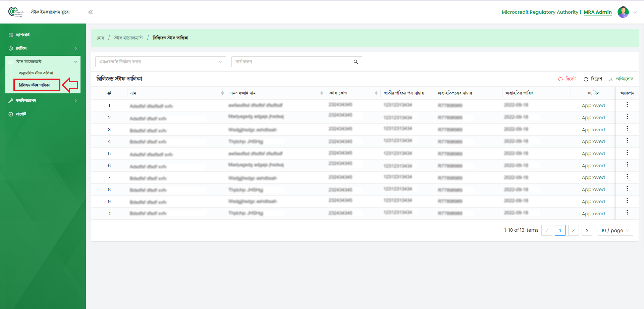Open the action menu for row 5

[627, 153]
